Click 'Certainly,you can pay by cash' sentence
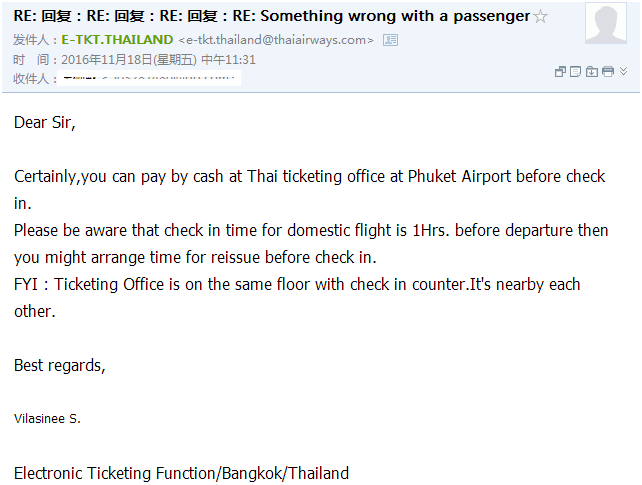This screenshot has width=642, height=485. (x=309, y=177)
